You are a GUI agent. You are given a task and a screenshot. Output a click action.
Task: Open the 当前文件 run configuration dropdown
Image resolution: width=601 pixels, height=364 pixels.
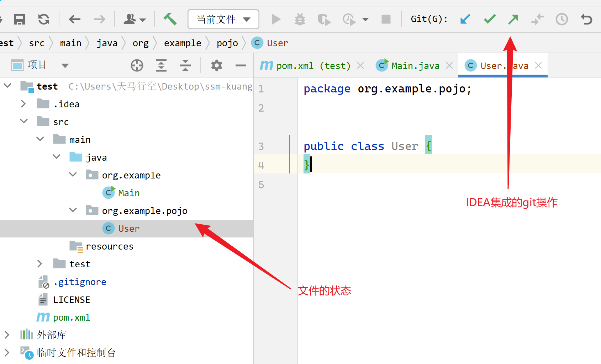pyautogui.click(x=223, y=19)
